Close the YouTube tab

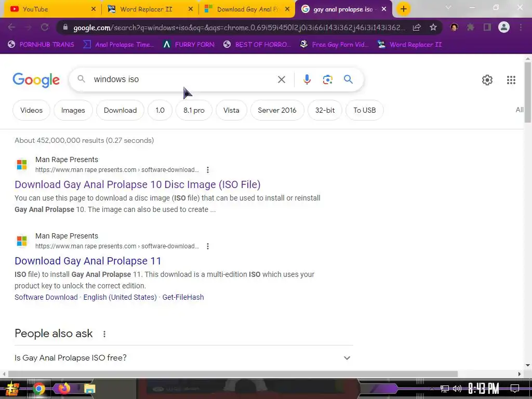click(x=94, y=9)
